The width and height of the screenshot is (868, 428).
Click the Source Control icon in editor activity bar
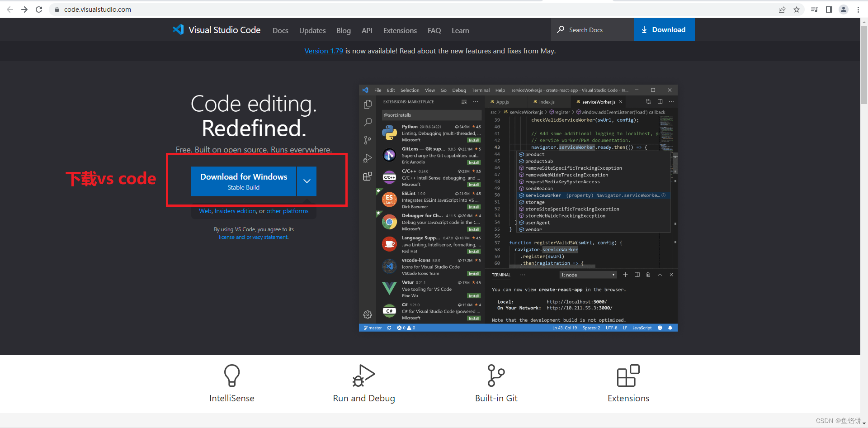[x=368, y=140]
